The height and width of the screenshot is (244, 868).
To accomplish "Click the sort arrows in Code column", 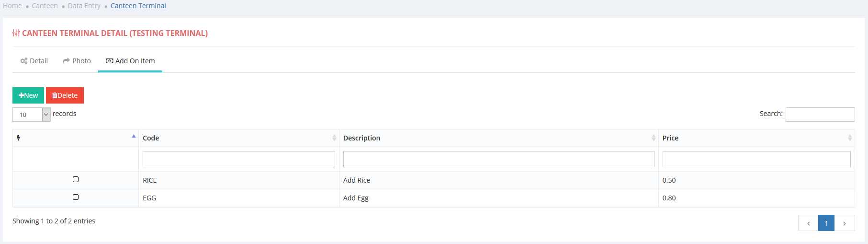I will coord(334,138).
